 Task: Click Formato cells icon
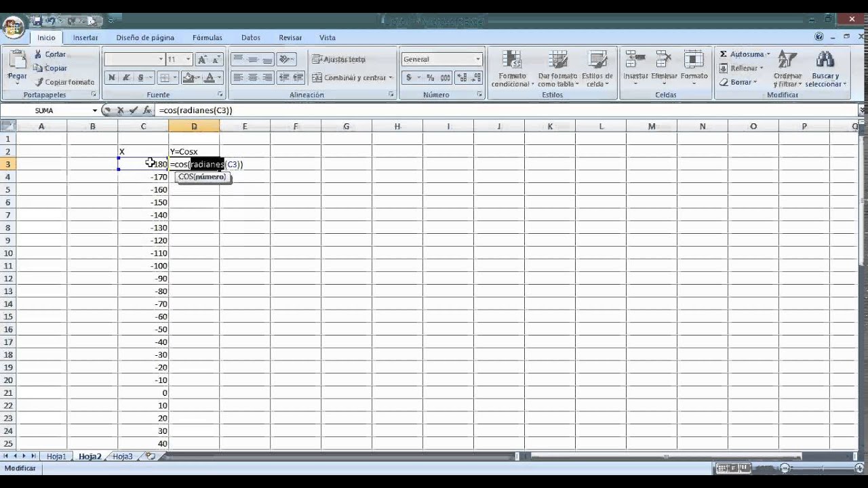click(x=694, y=60)
